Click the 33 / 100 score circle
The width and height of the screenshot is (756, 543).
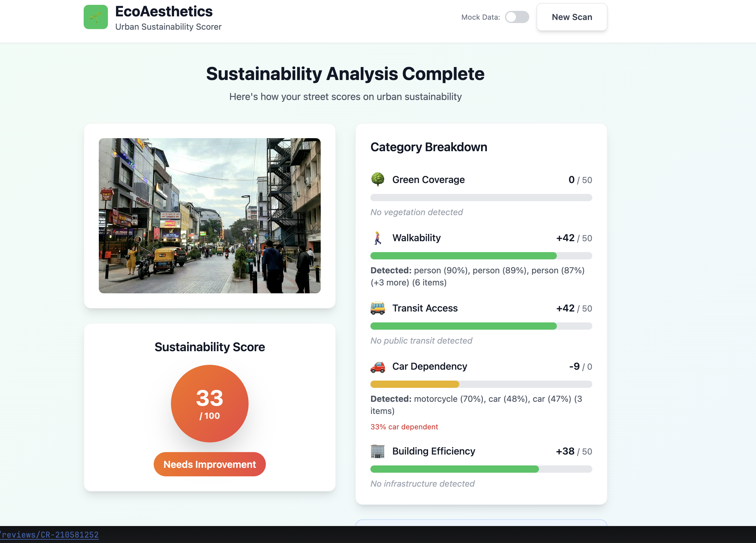[x=209, y=403]
